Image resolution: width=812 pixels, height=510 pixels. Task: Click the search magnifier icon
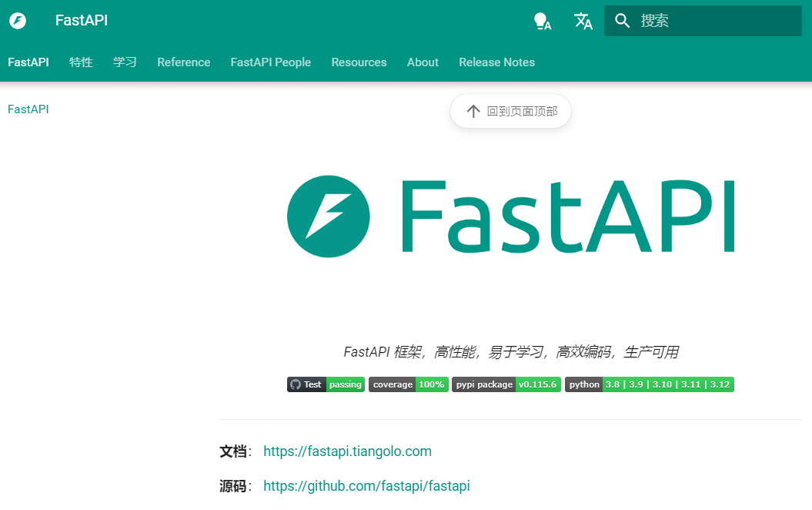(x=622, y=21)
